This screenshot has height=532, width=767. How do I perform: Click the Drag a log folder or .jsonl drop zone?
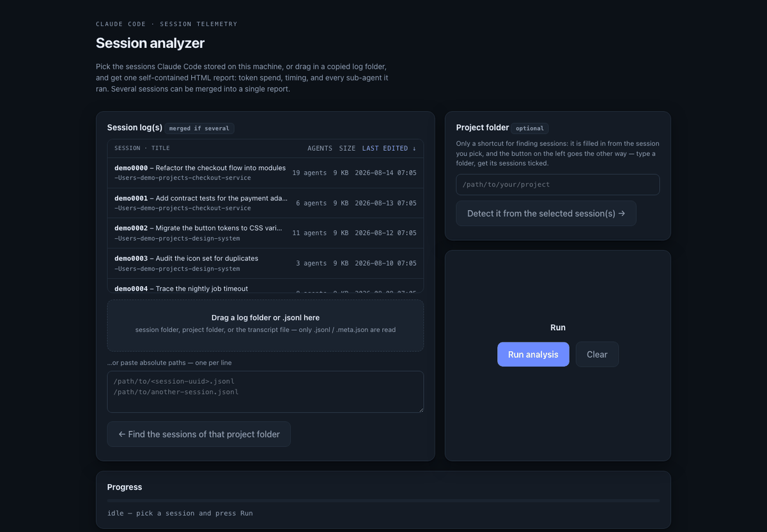click(265, 326)
